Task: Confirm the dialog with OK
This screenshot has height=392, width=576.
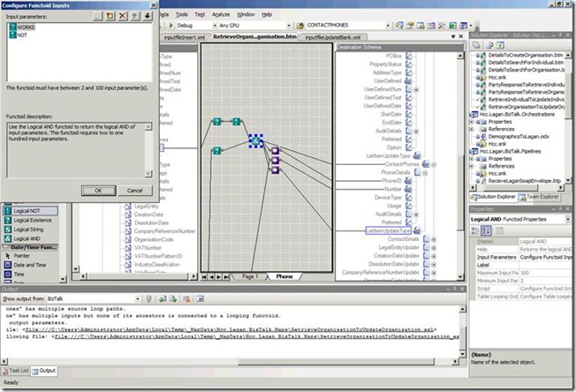Action: point(98,191)
